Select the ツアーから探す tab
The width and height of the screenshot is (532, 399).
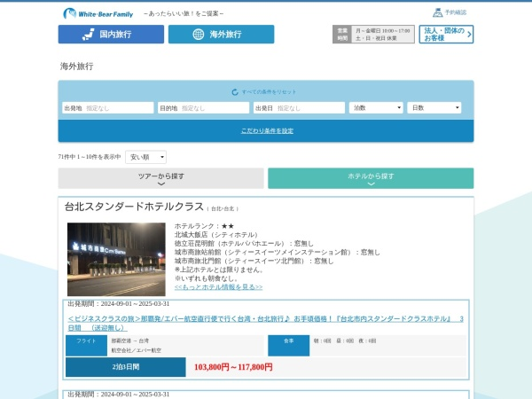[x=160, y=178]
